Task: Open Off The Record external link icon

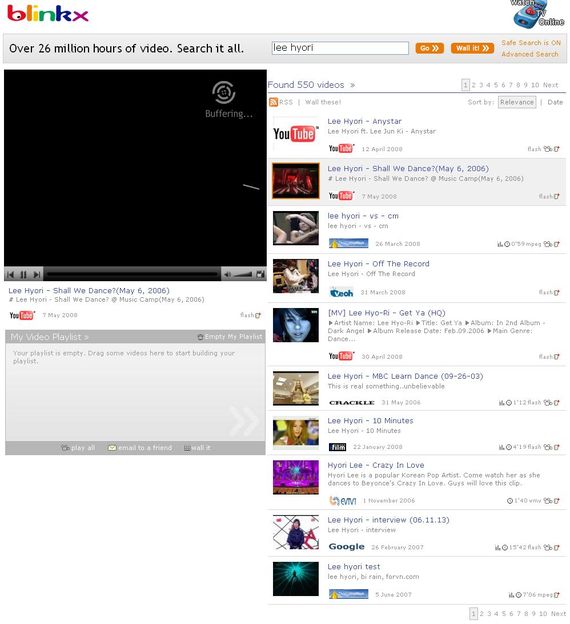Action: [556, 292]
